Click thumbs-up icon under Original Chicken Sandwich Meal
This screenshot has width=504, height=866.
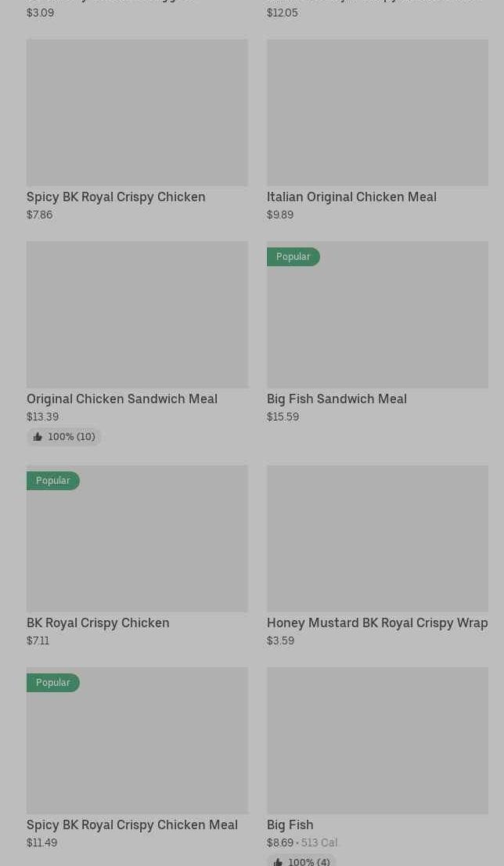(x=38, y=437)
